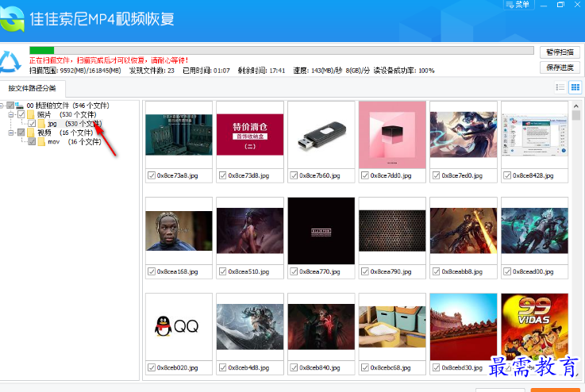Open the dark mesh texture thumbnail
The width and height of the screenshot is (585, 392).
pyautogui.click(x=392, y=231)
